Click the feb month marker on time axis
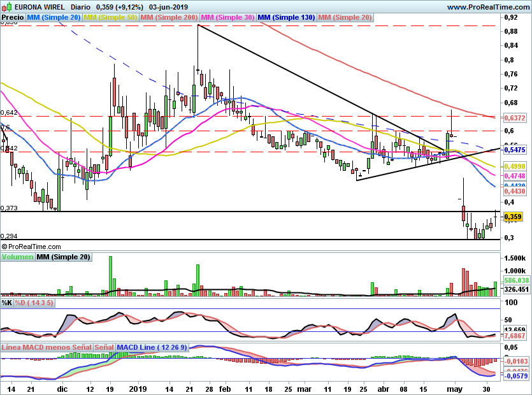This screenshot has height=395, width=532. tap(225, 389)
